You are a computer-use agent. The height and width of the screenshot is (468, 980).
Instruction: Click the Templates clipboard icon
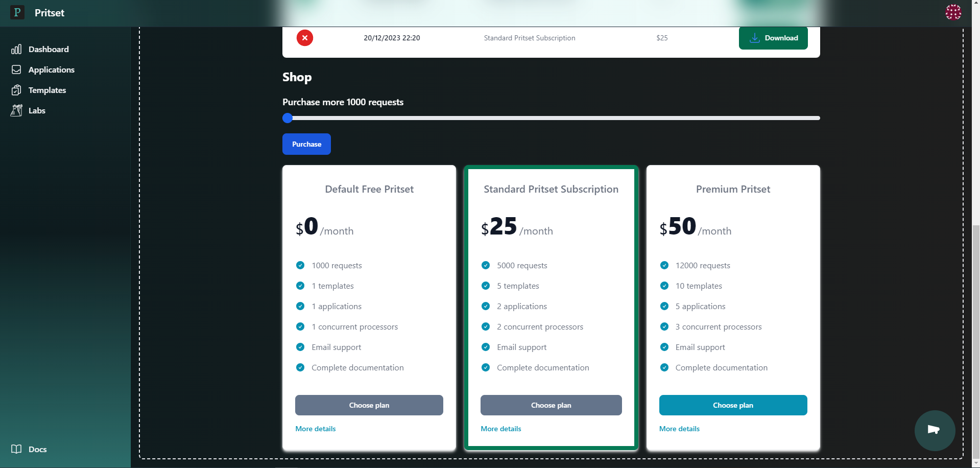(16, 90)
